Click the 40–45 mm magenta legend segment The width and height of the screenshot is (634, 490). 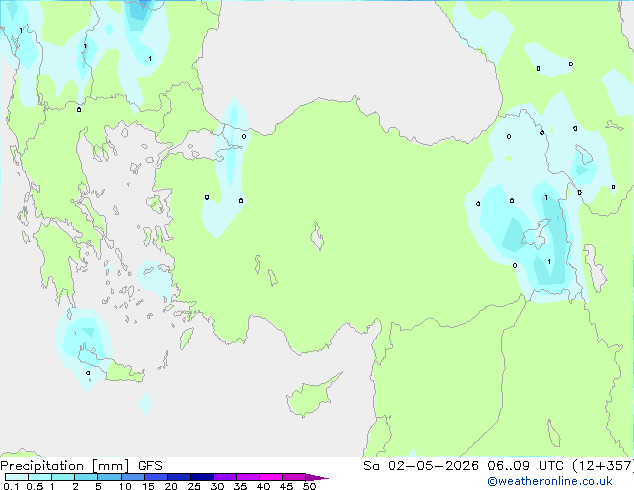pyautogui.click(x=271, y=477)
